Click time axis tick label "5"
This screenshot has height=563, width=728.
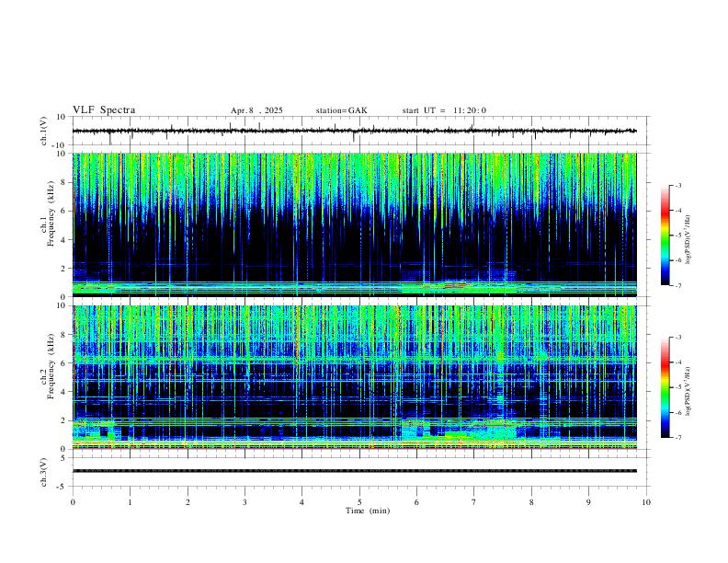[359, 502]
